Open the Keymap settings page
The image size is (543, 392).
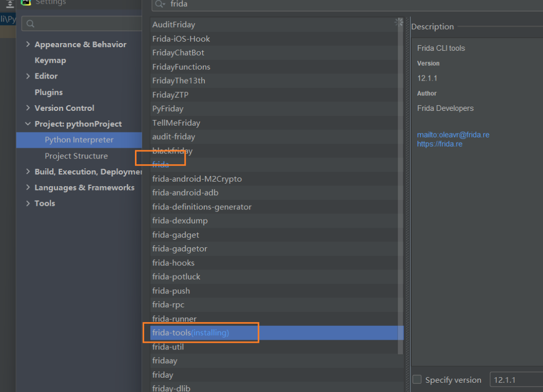click(x=50, y=60)
